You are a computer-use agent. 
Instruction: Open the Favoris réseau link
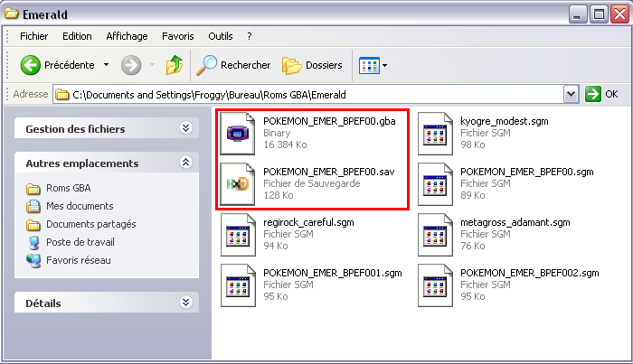pyautogui.click(x=79, y=260)
